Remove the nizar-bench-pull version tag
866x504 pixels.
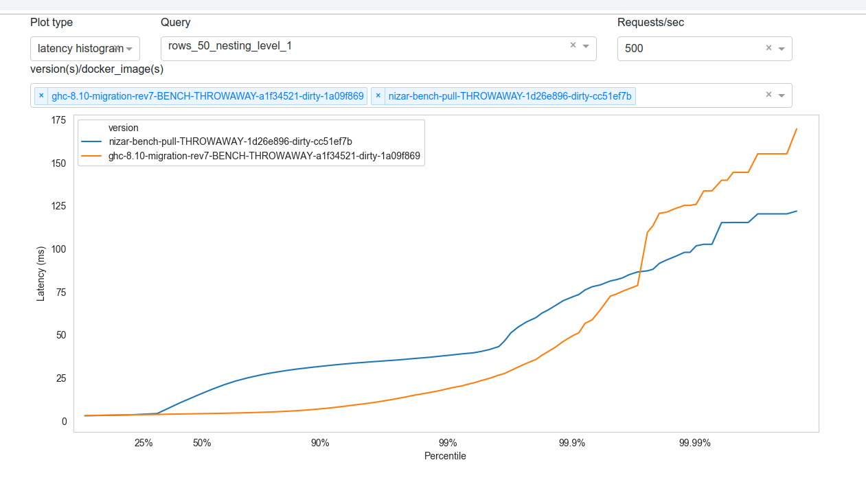378,96
